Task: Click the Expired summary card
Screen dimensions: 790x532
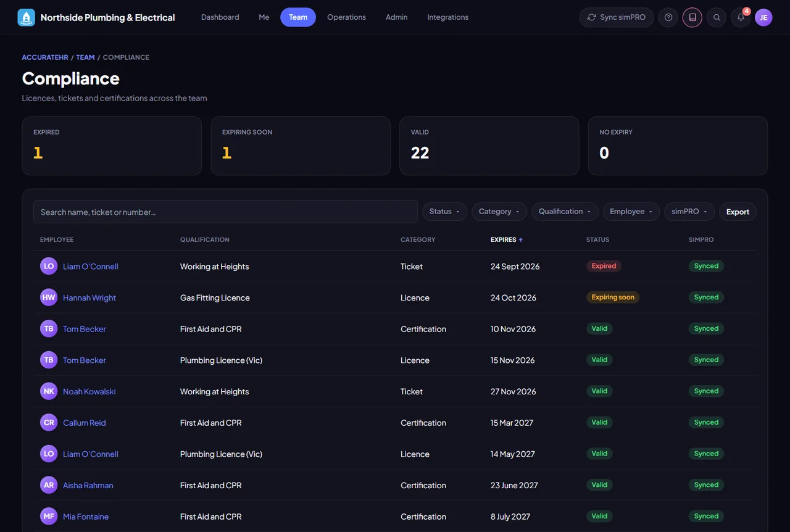Action: (112, 146)
